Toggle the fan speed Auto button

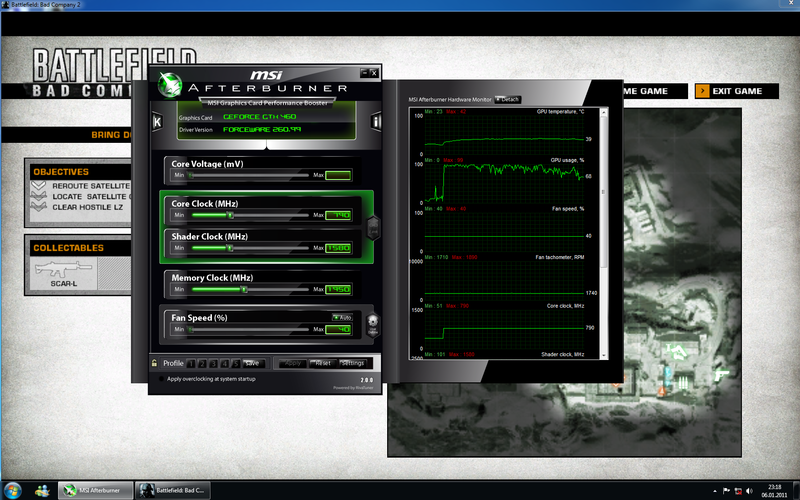coord(343,316)
